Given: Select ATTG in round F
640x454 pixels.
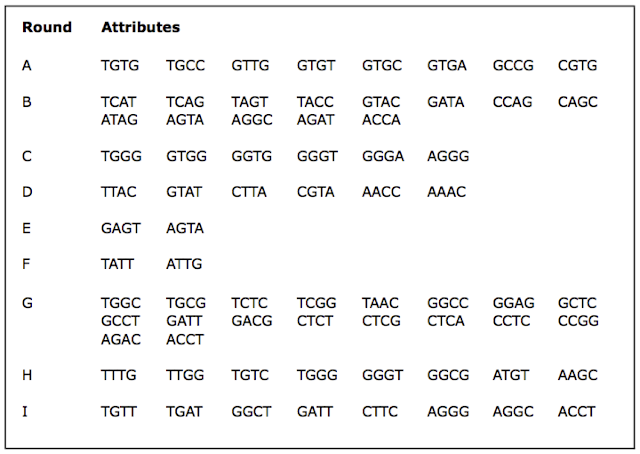Looking at the screenshot, I should [x=184, y=264].
